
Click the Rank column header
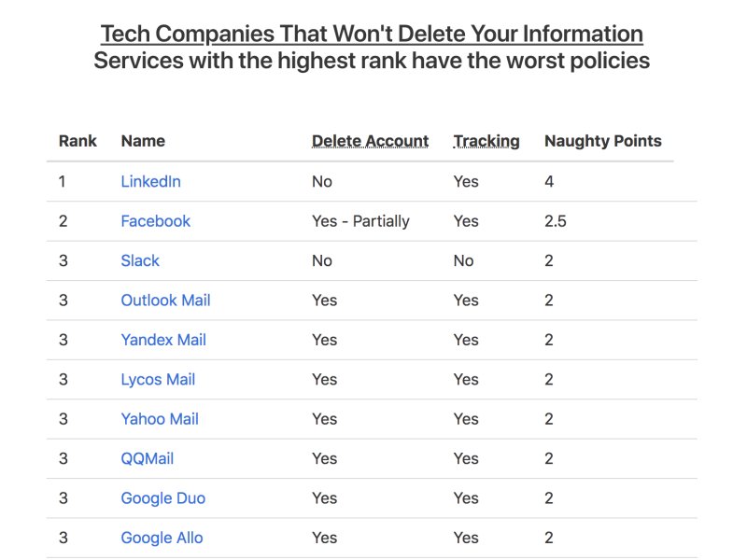coord(78,142)
